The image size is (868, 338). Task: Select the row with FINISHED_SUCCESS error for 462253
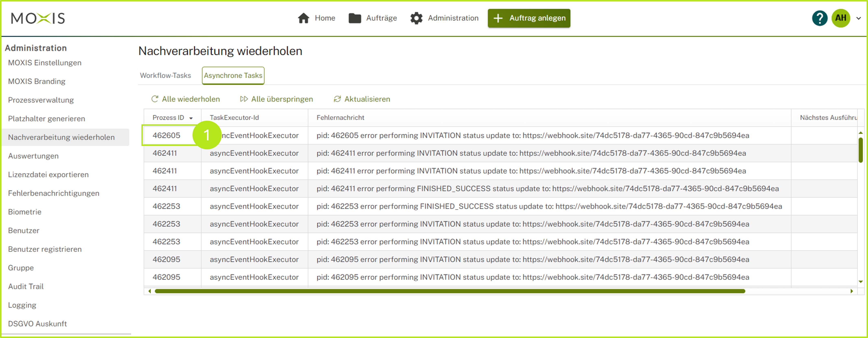166,206
